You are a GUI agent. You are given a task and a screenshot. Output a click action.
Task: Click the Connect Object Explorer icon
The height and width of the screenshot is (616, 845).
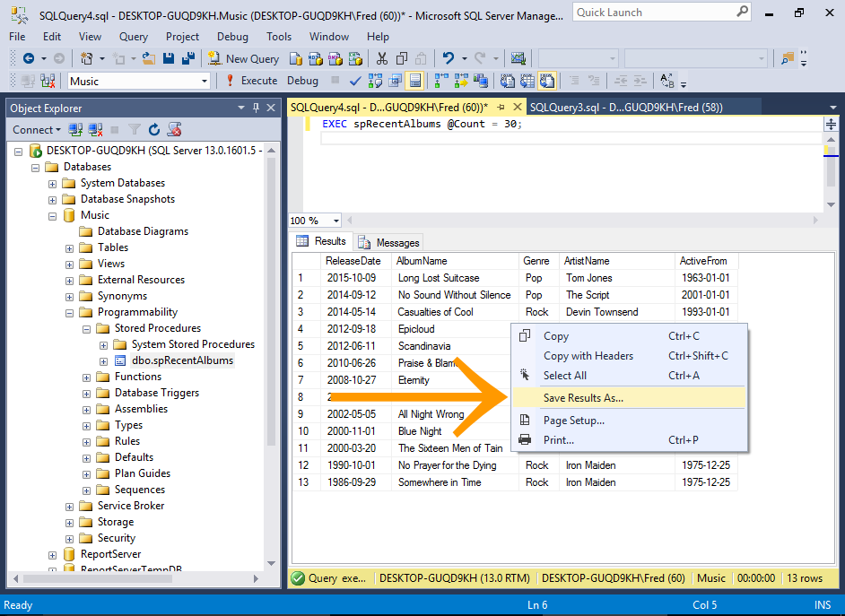pos(76,130)
